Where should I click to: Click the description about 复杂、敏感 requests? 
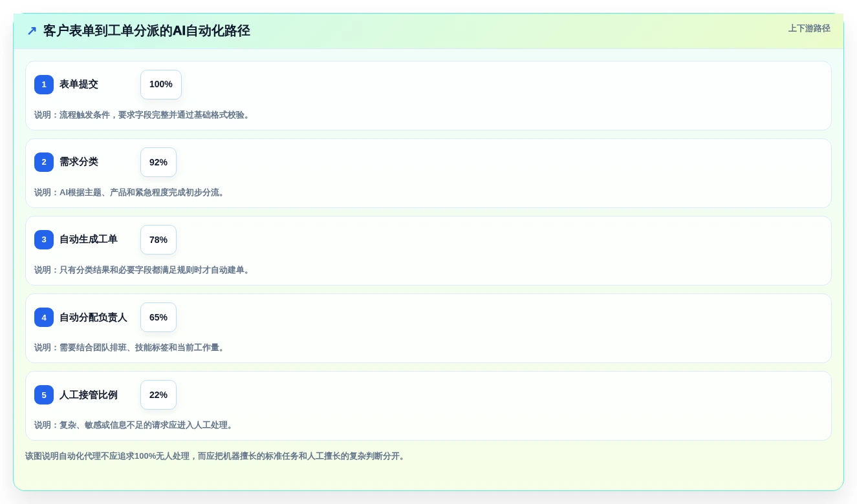(x=135, y=425)
